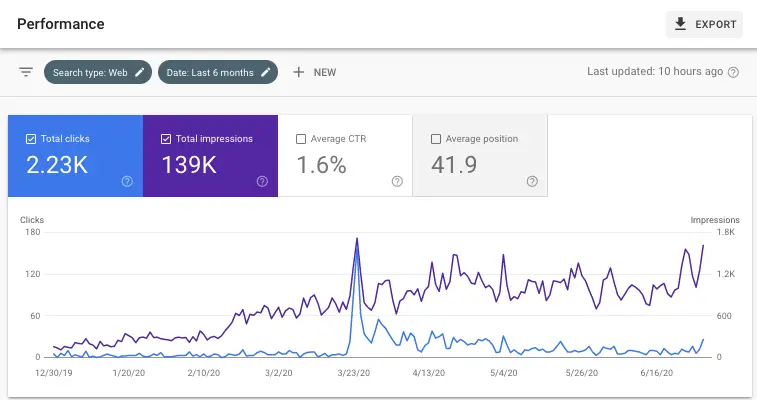Click the impressions peak near 3/23/20
The height and width of the screenshot is (400, 757).
pyautogui.click(x=357, y=238)
